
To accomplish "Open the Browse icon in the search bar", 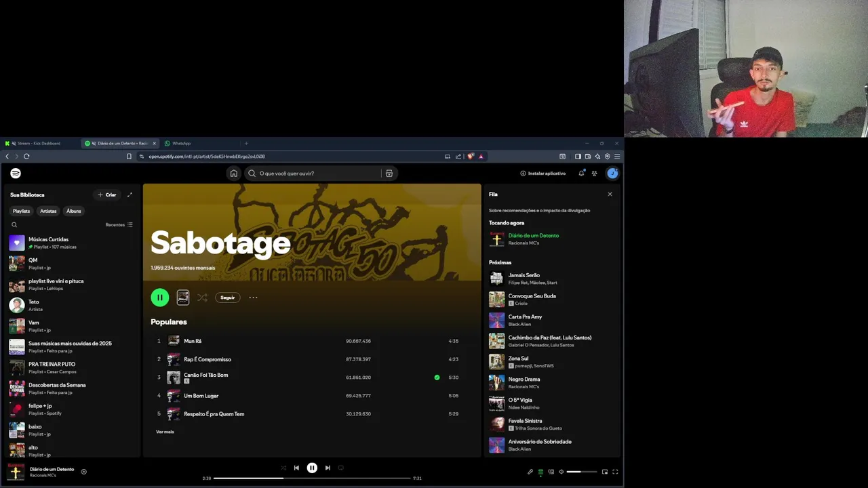I will pos(389,174).
